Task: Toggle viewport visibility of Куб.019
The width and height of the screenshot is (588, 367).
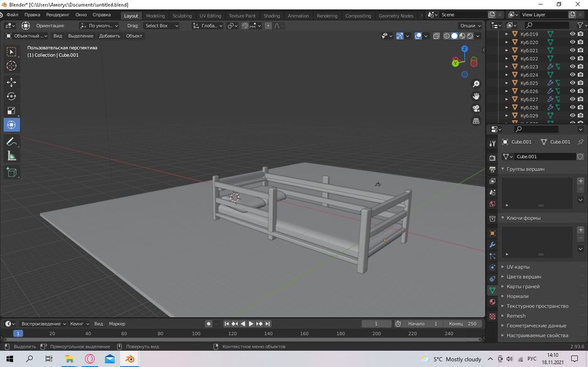Action: coord(573,34)
